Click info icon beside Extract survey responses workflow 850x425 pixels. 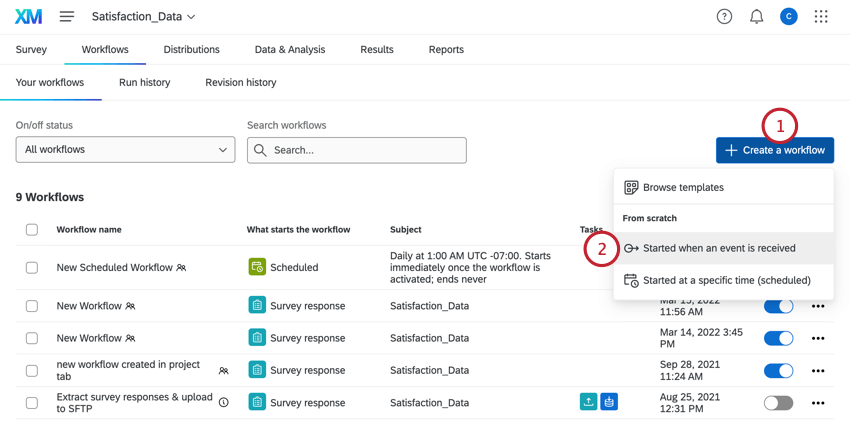pos(224,402)
